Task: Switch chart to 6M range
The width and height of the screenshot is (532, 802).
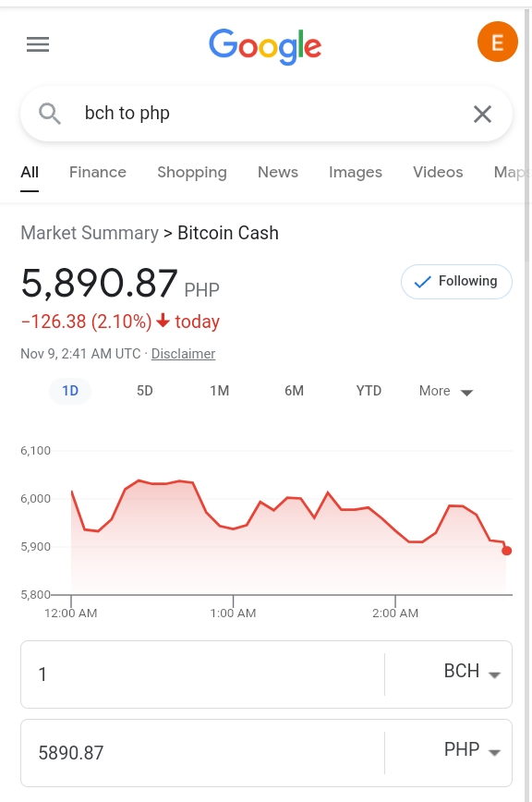Action: click(x=294, y=391)
